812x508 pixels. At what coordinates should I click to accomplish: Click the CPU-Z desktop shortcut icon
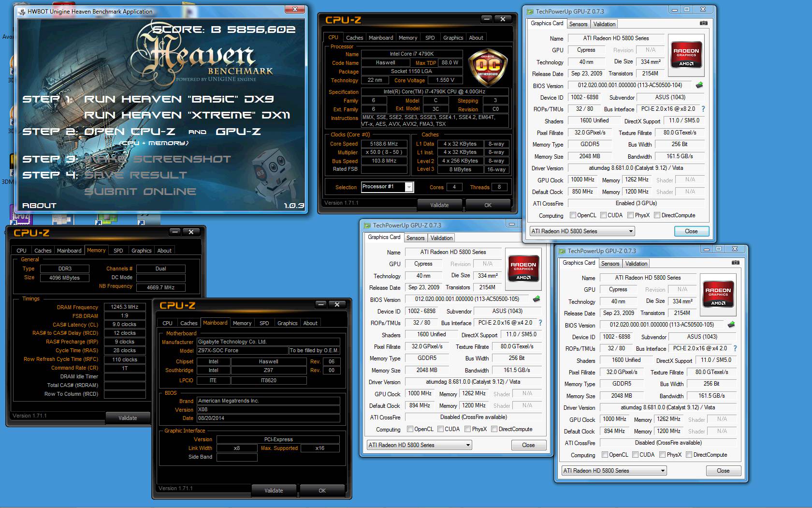coord(20,216)
